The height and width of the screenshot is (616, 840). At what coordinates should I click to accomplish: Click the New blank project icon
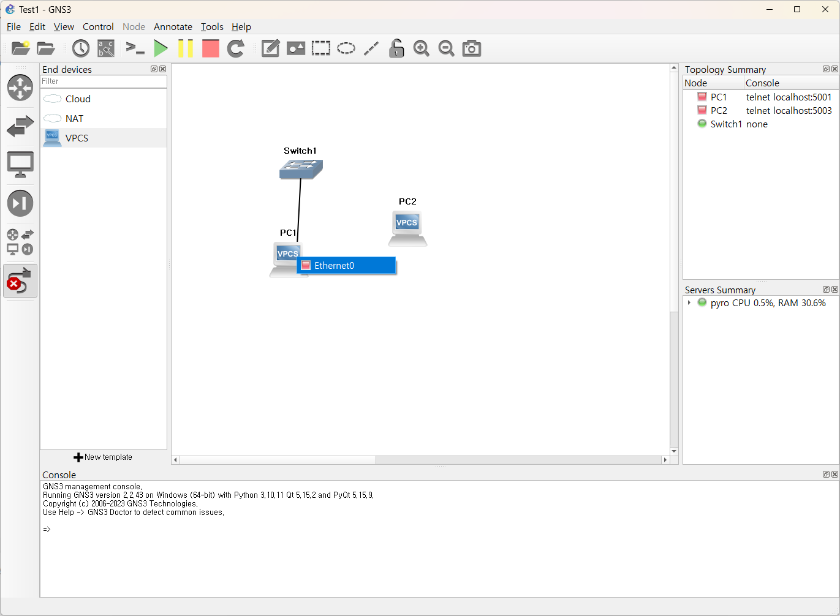pos(21,48)
